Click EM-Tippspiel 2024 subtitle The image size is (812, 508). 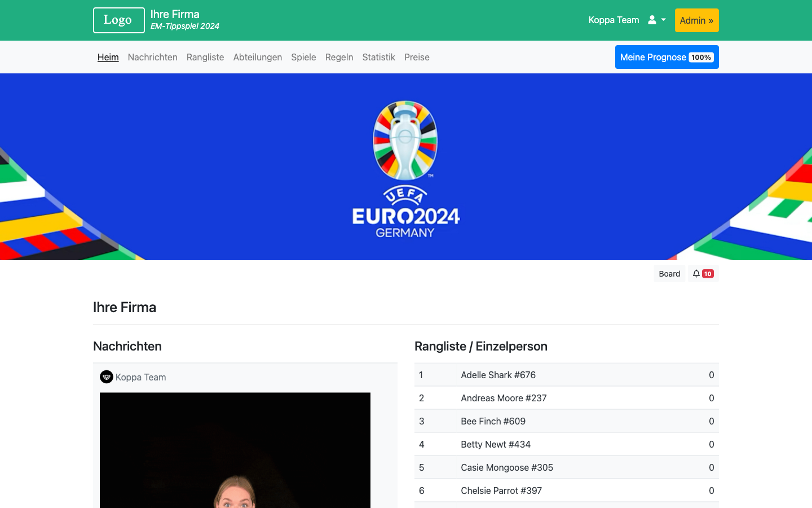click(x=185, y=26)
